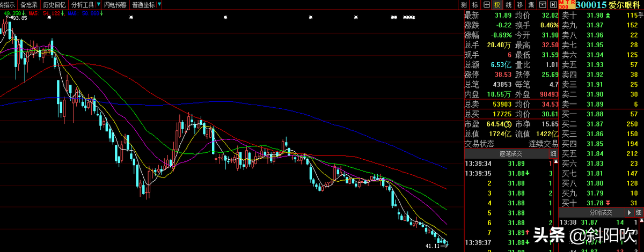The image size is (644, 252).
Task: Click the 总买 value 17725
Action: (x=501, y=114)
